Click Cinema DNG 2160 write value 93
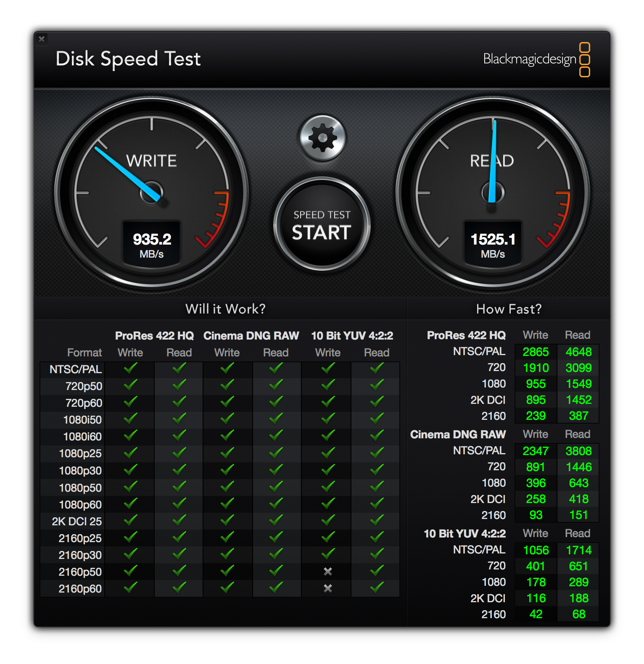This screenshot has height=664, width=644. coord(536,515)
